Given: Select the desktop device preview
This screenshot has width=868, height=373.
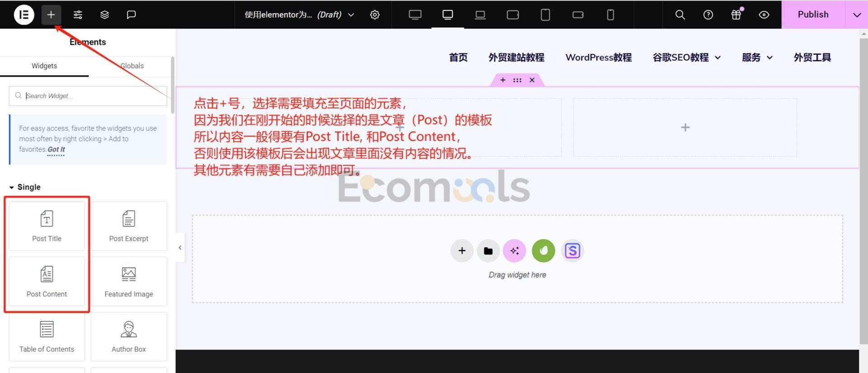Looking at the screenshot, I should (448, 14).
